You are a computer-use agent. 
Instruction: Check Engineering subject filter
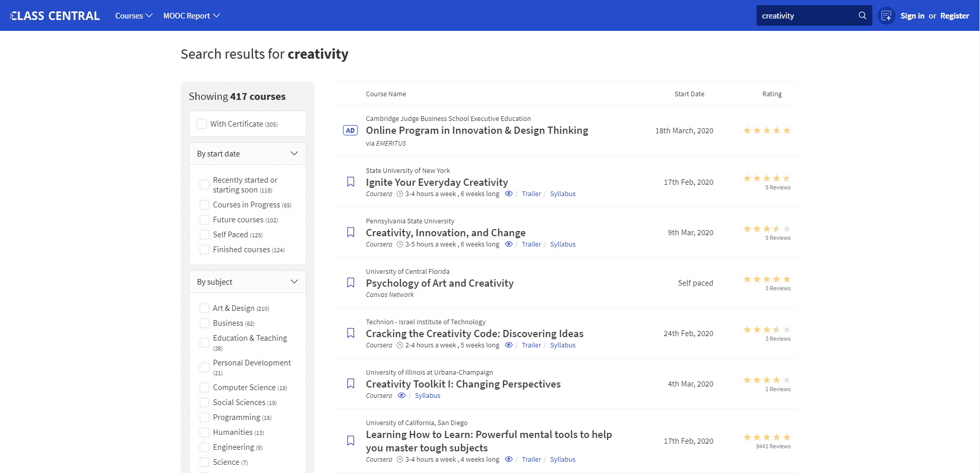pos(204,447)
